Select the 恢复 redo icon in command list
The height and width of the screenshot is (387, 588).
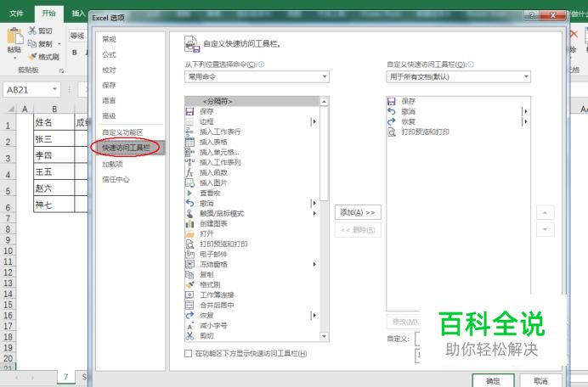click(189, 316)
